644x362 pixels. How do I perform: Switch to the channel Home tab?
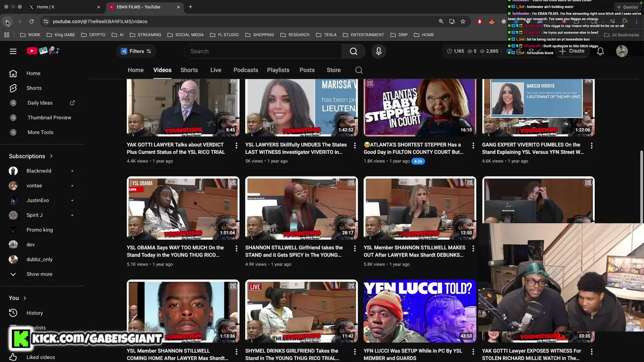(x=135, y=70)
